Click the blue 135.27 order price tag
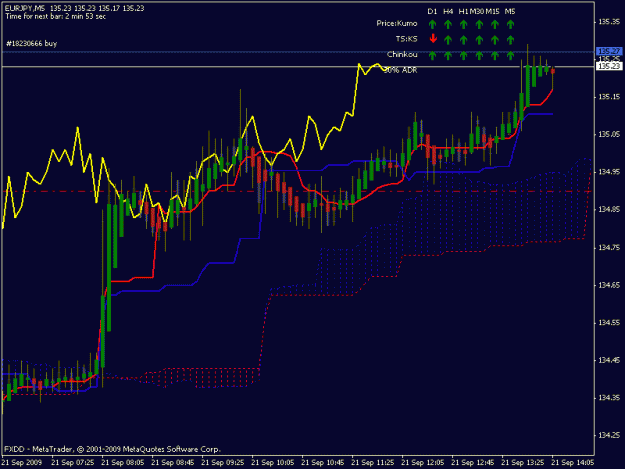This screenshot has width=625, height=469. click(609, 51)
